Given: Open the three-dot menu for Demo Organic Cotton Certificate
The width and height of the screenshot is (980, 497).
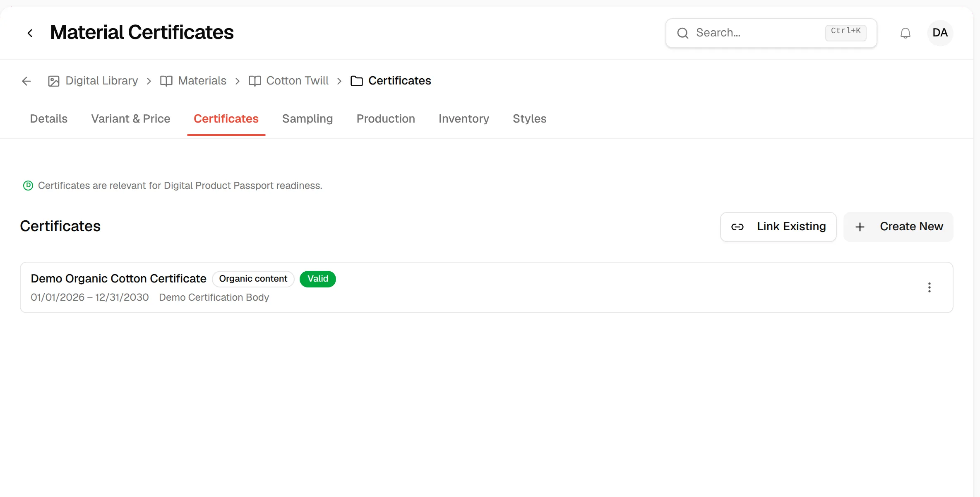Looking at the screenshot, I should pyautogui.click(x=930, y=287).
